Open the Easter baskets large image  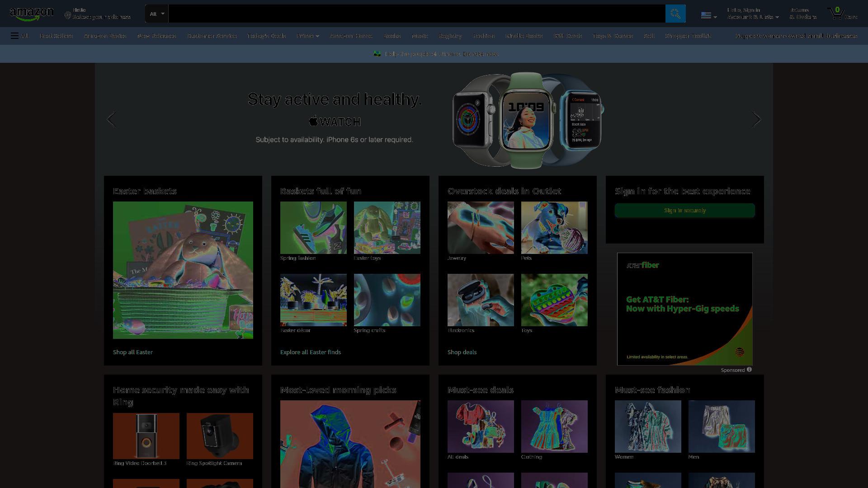point(183,270)
